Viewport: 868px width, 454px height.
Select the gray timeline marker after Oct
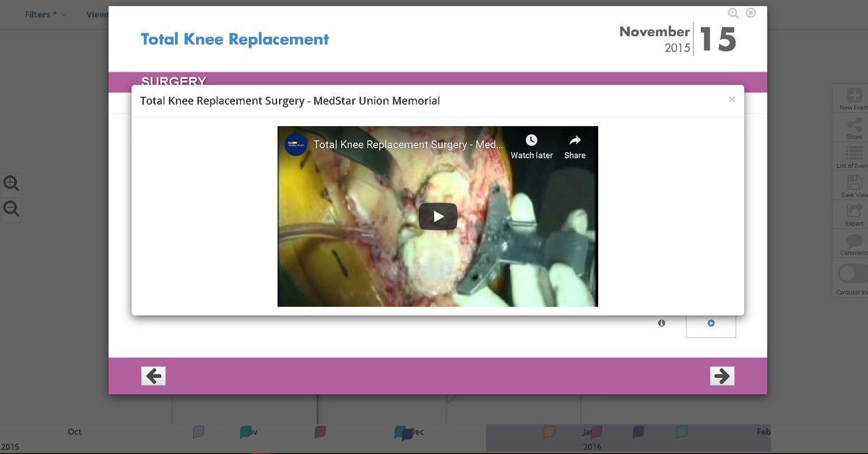pyautogui.click(x=198, y=432)
